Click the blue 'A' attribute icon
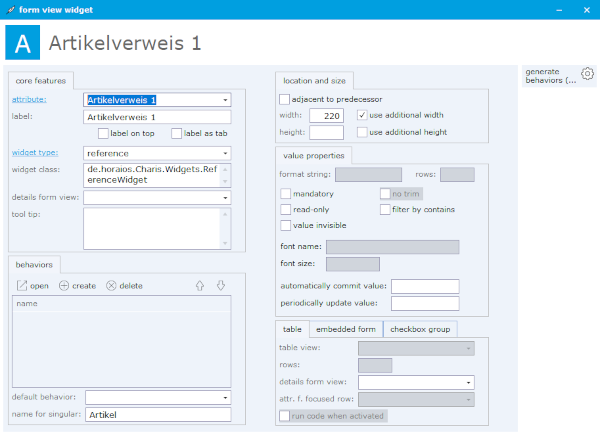 23,43
